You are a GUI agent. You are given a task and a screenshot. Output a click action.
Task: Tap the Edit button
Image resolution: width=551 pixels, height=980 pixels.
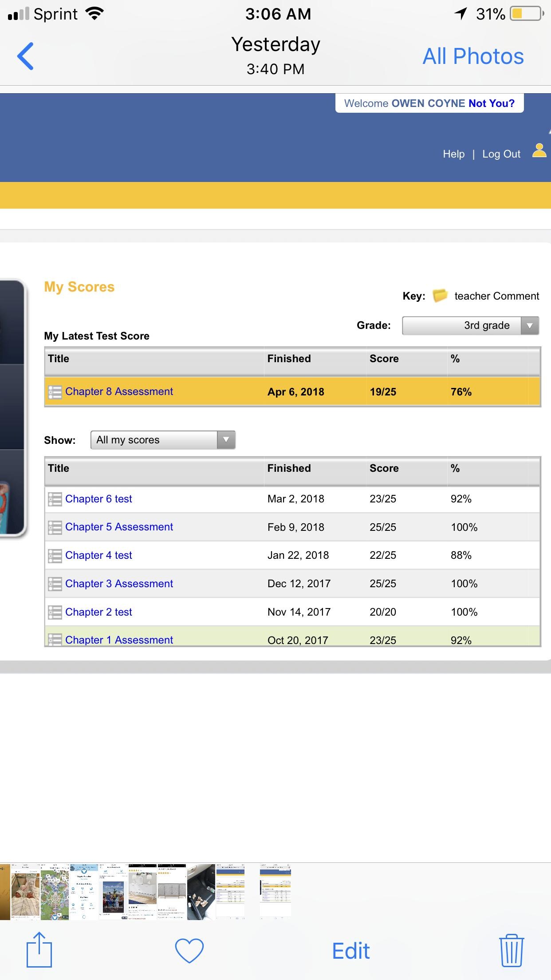[351, 951]
